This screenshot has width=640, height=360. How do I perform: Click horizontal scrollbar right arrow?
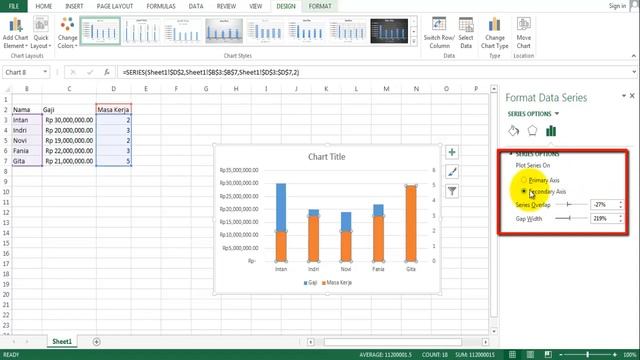(485, 342)
